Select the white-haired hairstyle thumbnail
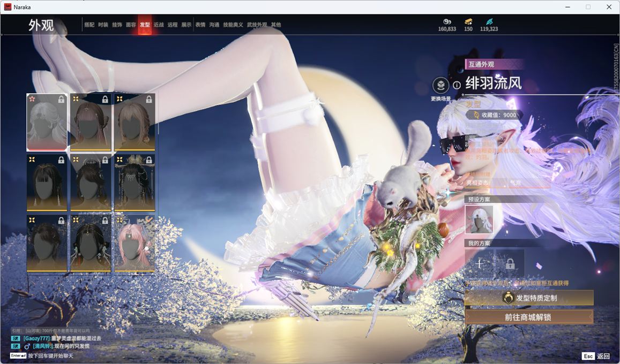This screenshot has width=620, height=364. pyautogui.click(x=47, y=123)
